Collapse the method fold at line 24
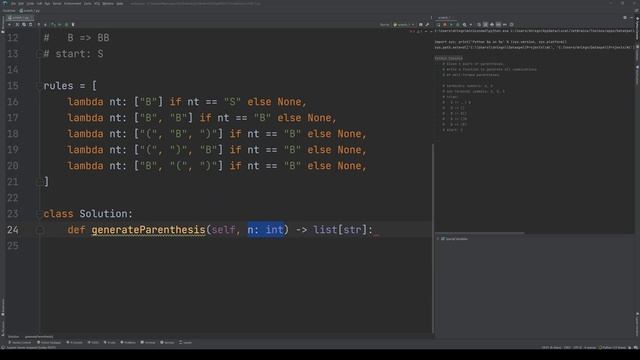Viewport: 640px width, 360px height. tap(39, 230)
